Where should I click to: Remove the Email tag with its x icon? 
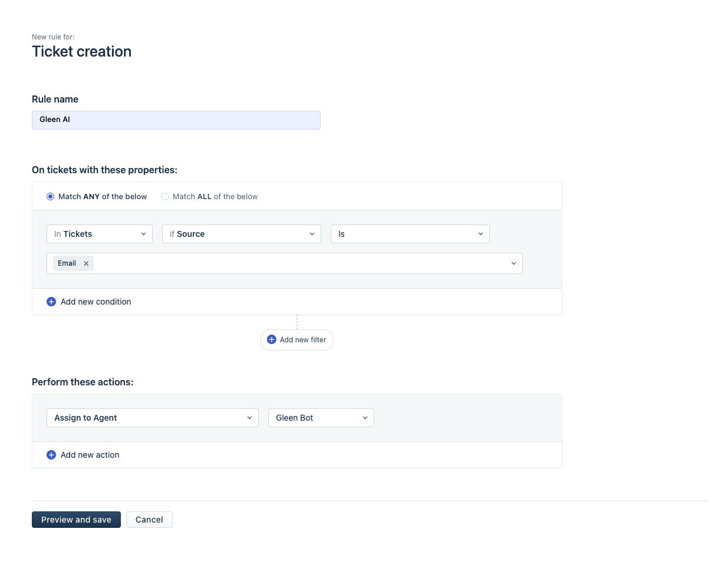click(x=86, y=263)
